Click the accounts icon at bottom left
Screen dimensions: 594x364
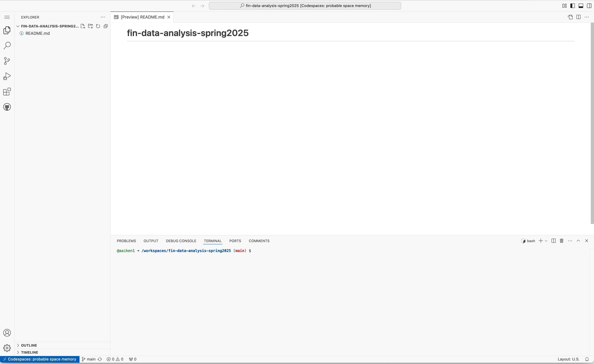click(x=7, y=333)
